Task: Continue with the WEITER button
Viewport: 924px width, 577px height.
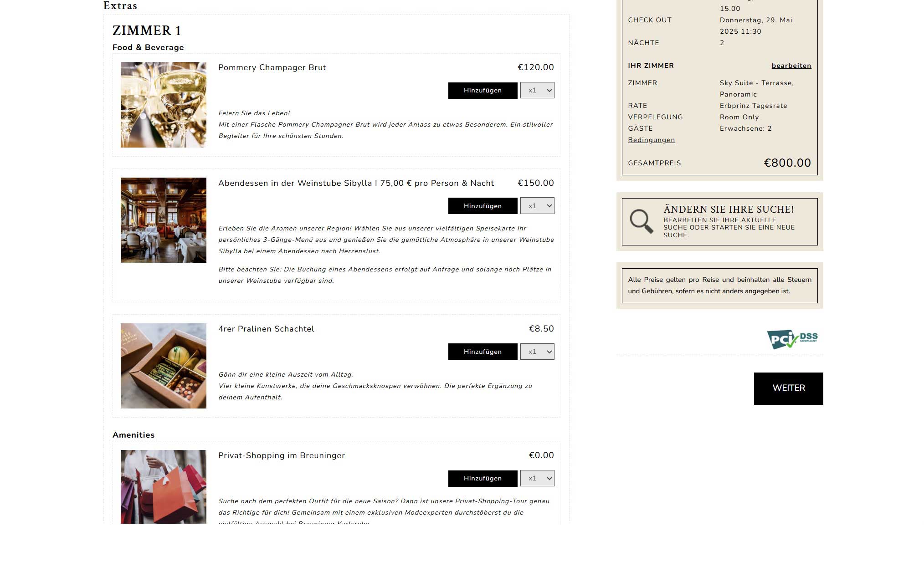Action: tap(788, 388)
